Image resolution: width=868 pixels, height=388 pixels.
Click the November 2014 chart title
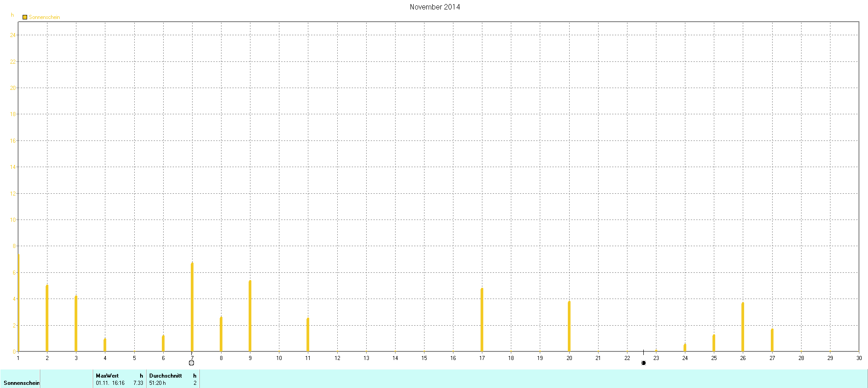(434, 7)
